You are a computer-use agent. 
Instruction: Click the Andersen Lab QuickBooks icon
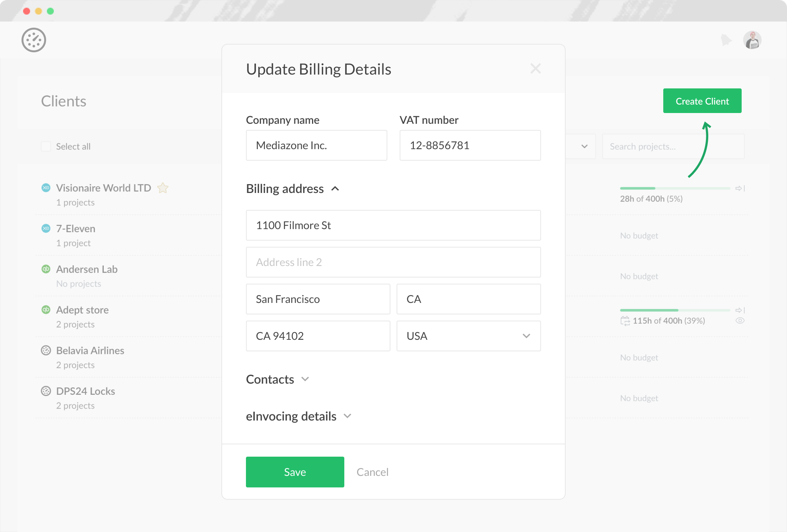(46, 269)
